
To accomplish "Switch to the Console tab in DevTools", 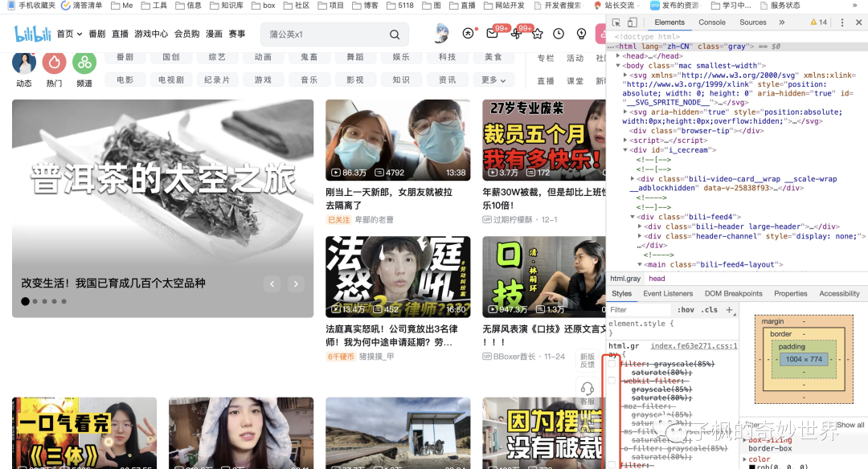I will (x=712, y=22).
